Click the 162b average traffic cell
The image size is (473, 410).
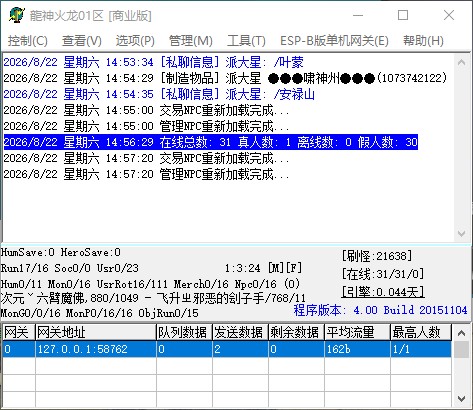point(357,349)
